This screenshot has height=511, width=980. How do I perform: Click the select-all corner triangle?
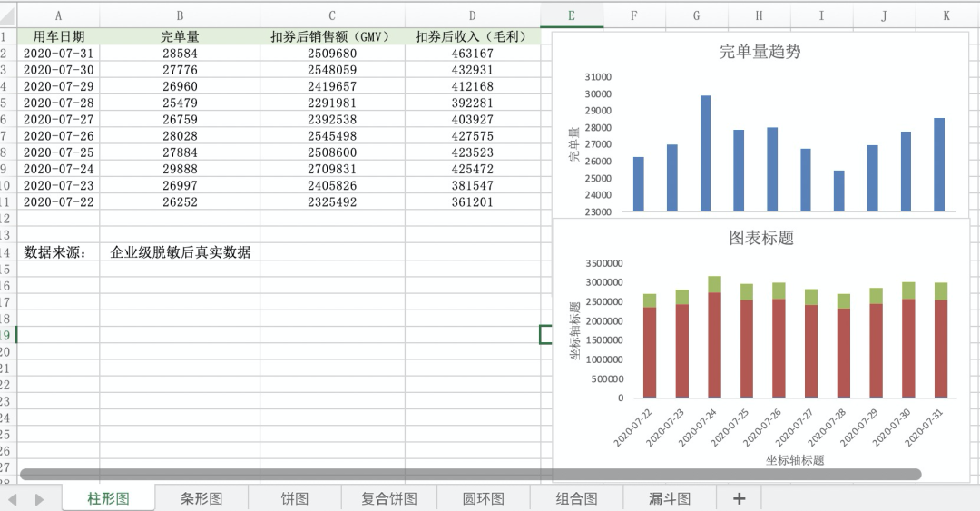click(7, 15)
